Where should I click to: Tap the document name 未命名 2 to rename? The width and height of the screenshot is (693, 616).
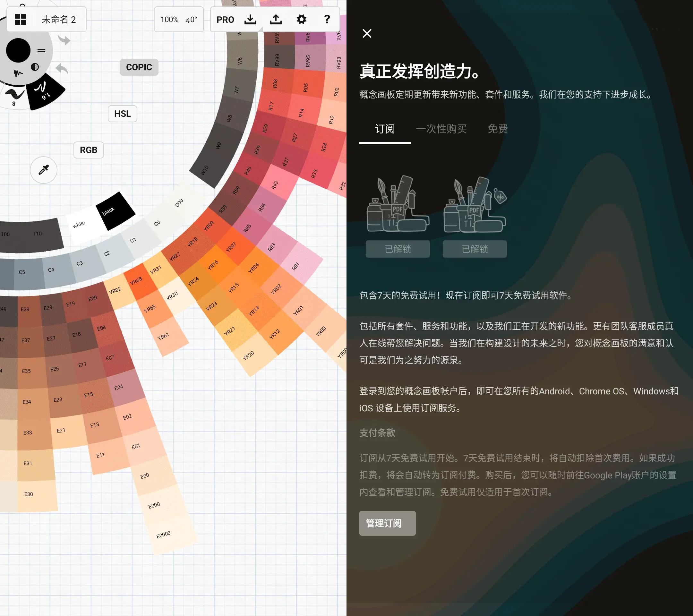(x=59, y=20)
